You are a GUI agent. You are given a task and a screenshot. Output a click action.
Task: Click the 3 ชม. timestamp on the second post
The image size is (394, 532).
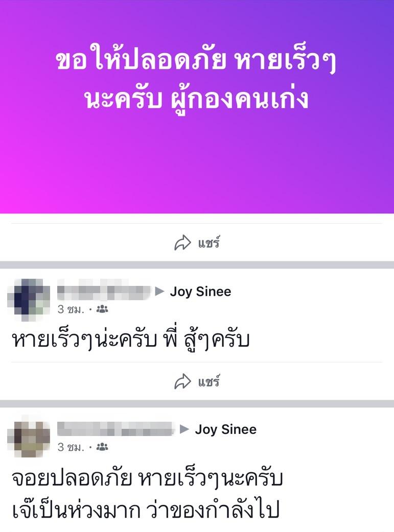pos(71,447)
